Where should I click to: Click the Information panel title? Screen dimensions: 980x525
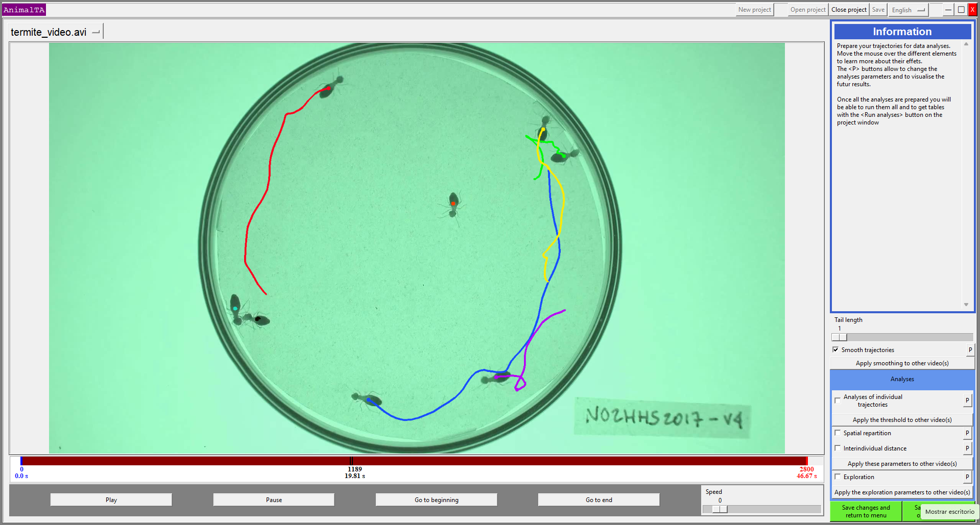point(902,32)
